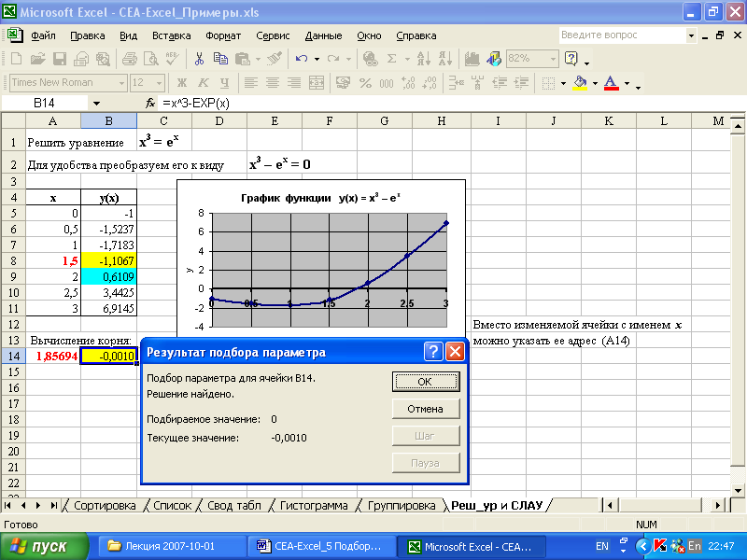This screenshot has width=747, height=560.
Task: Click the New workbook icon
Action: [x=16, y=59]
